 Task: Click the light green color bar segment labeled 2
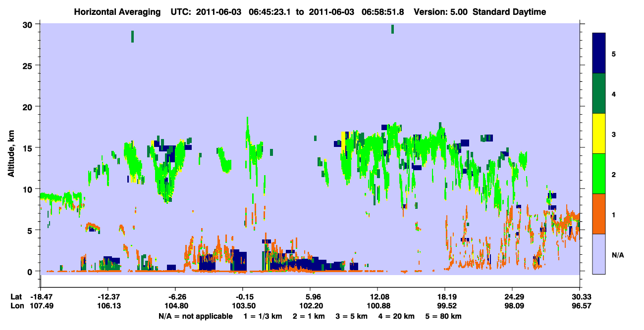(599, 173)
